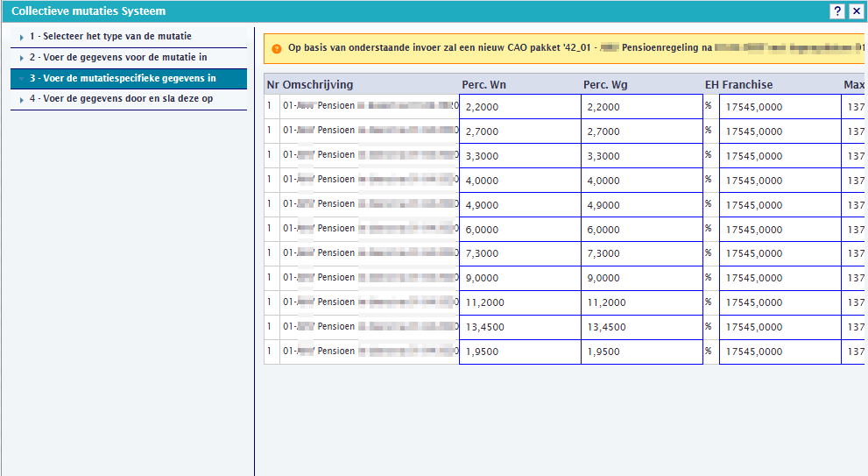Click the EH column header
Screen dimensions: 868x476
pyautogui.click(x=711, y=85)
